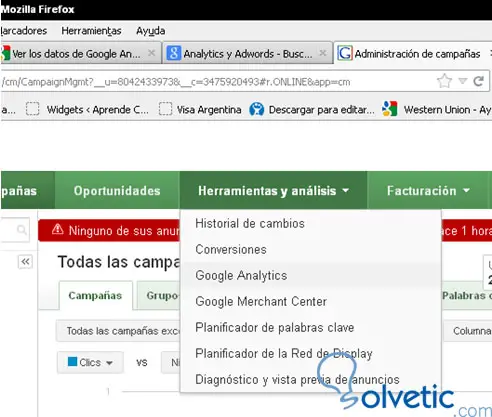Close the Analytics y Adwords tab
Viewport: 492px width, 417px height.
click(322, 53)
